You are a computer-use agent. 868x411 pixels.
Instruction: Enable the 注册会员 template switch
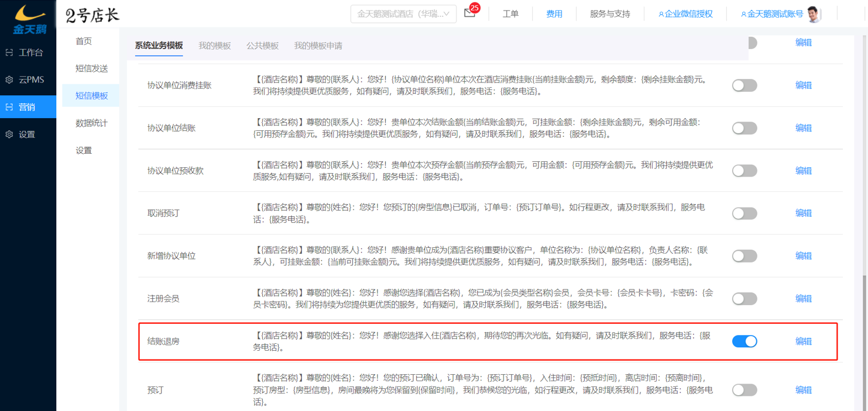[x=745, y=299]
